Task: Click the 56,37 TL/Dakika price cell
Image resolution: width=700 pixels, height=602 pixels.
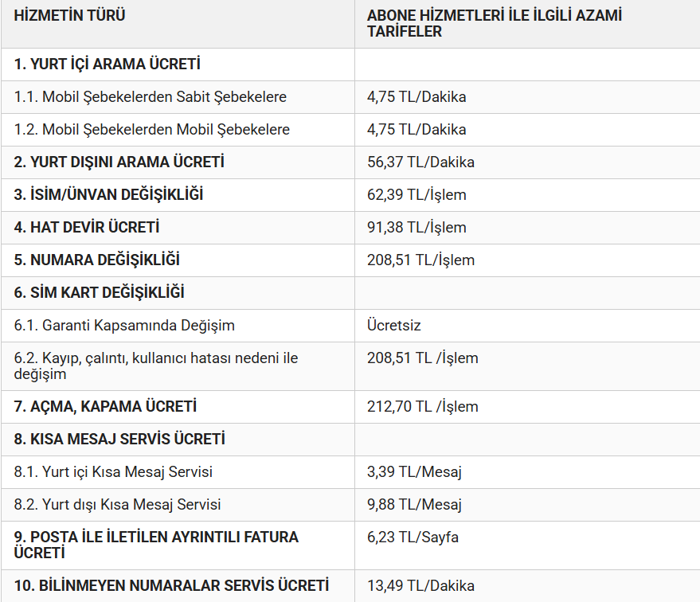Action: pos(420,162)
